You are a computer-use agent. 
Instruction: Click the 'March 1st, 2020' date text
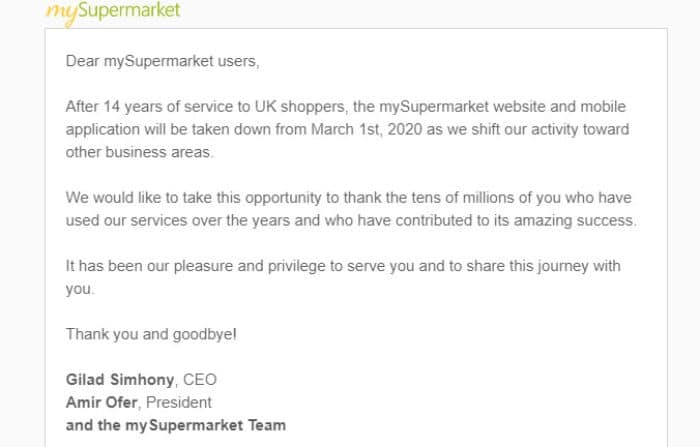pyautogui.click(x=367, y=130)
